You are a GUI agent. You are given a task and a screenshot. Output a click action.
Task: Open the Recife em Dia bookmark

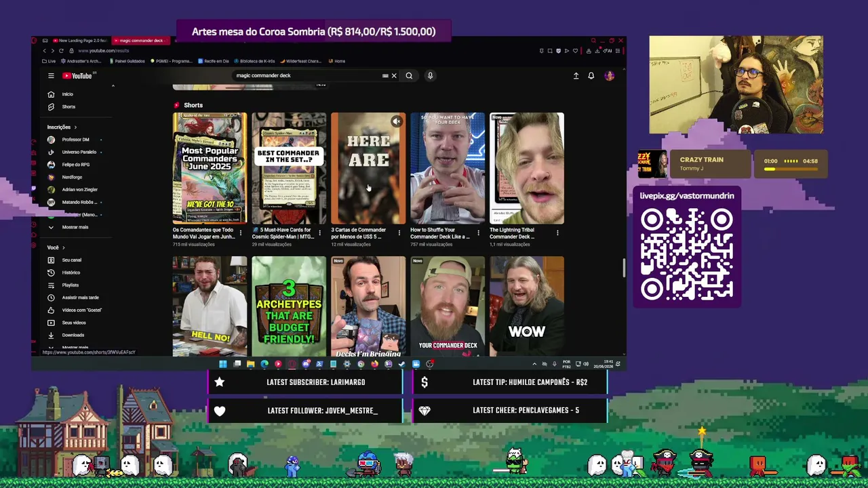tap(214, 61)
